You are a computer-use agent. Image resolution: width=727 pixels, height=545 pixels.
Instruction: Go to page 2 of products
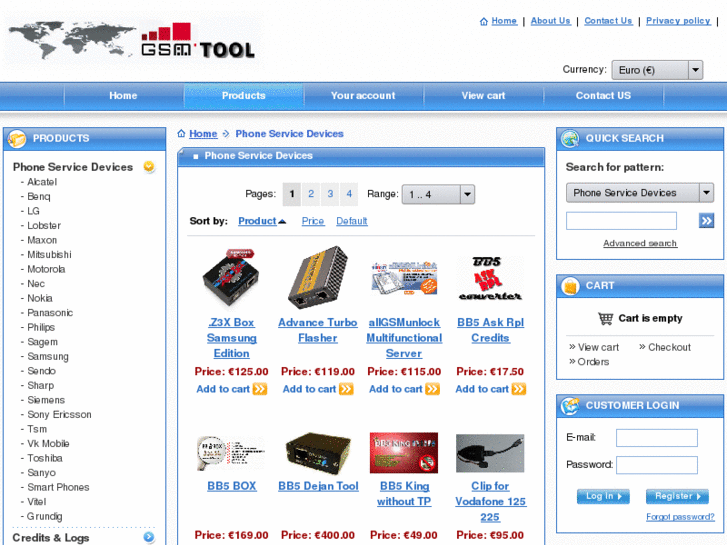(311, 194)
